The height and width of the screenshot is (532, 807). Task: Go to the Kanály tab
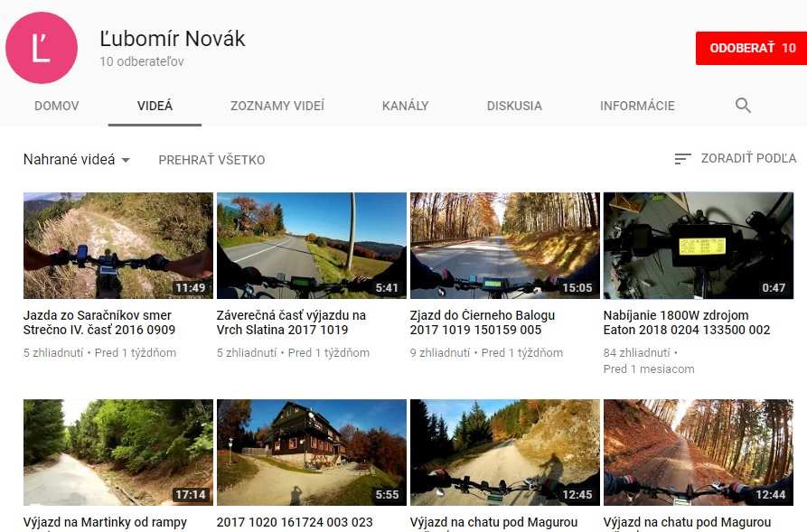pyautogui.click(x=405, y=106)
